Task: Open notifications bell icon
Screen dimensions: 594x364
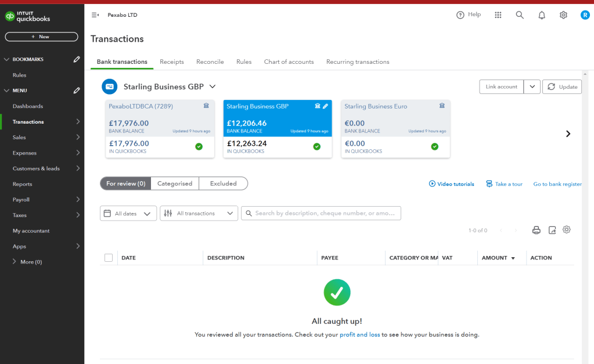Action: click(x=542, y=15)
